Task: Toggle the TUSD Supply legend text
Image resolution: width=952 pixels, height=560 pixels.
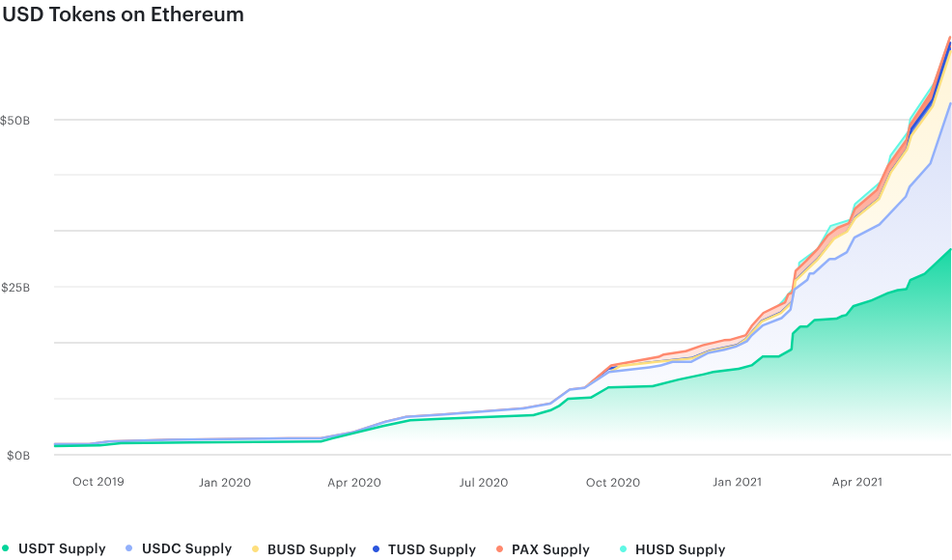Action: click(x=432, y=549)
